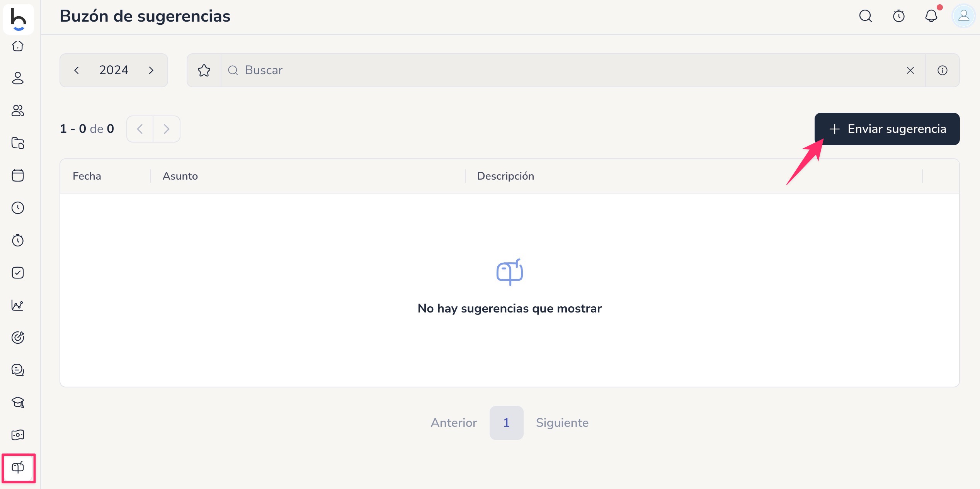This screenshot has width=980, height=489.
Task: Open the single-person profile sidebar icon
Action: 18,78
